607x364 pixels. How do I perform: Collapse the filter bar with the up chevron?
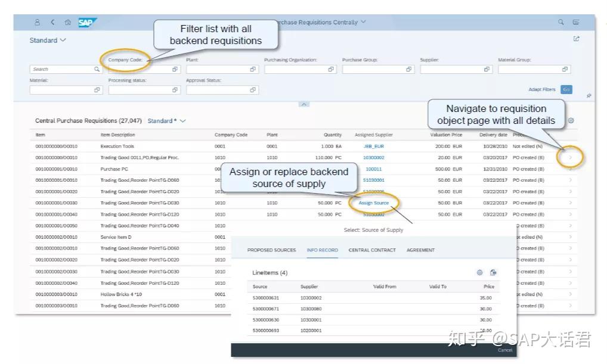(304, 104)
